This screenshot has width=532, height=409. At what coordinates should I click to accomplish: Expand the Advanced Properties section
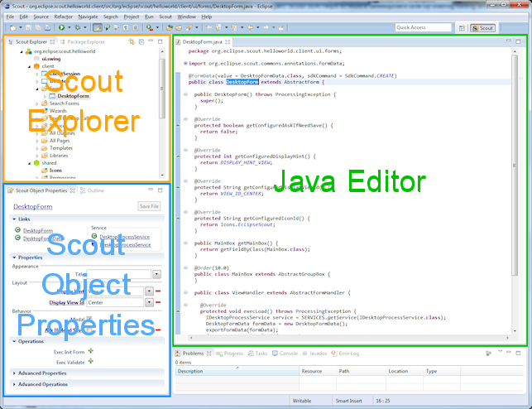(14, 373)
